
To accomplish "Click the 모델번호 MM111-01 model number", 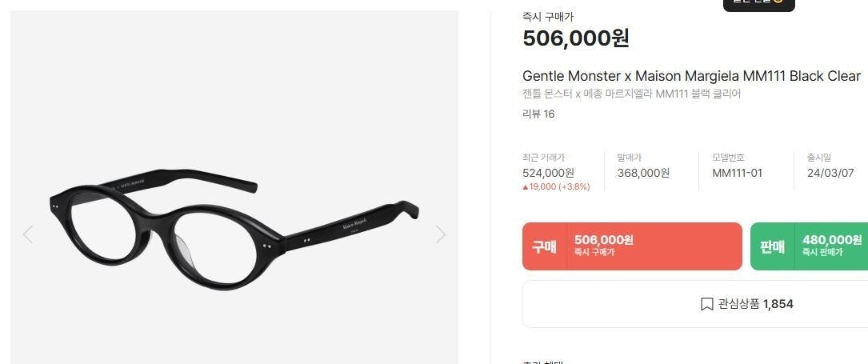I will 738,173.
